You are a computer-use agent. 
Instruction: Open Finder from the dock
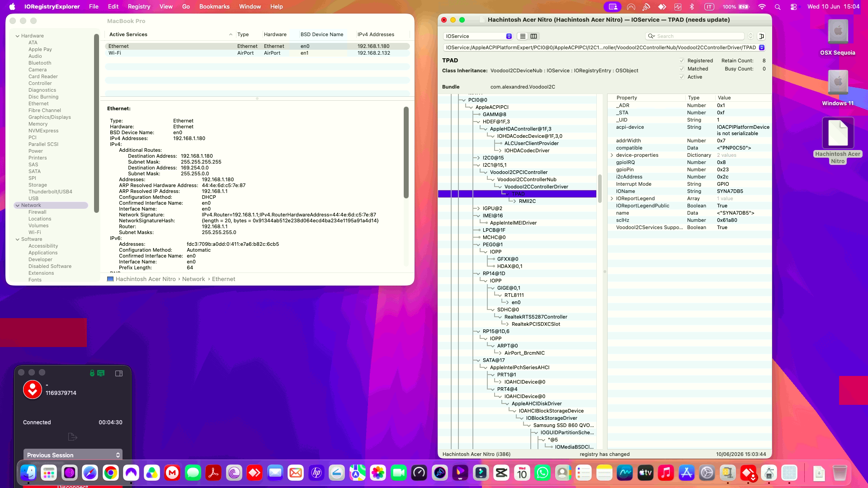click(x=28, y=473)
